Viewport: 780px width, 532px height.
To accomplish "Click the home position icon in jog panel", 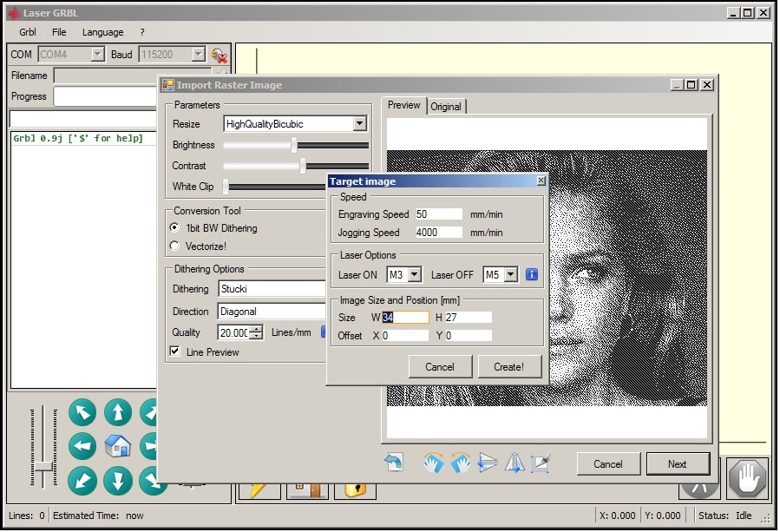I will coord(117,446).
